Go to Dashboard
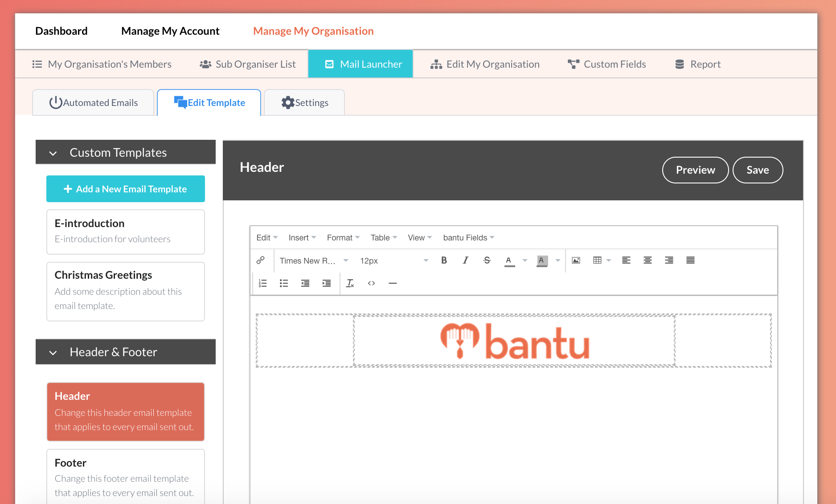The height and width of the screenshot is (504, 836). pyautogui.click(x=61, y=31)
